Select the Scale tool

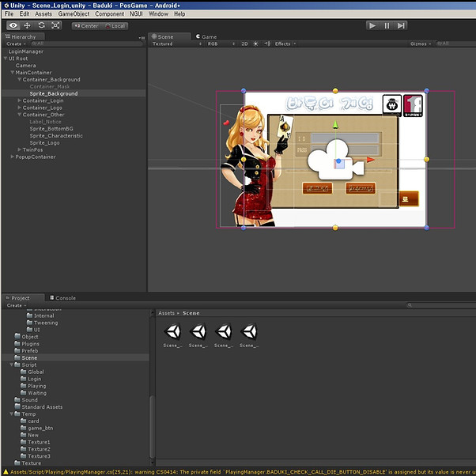55,25
